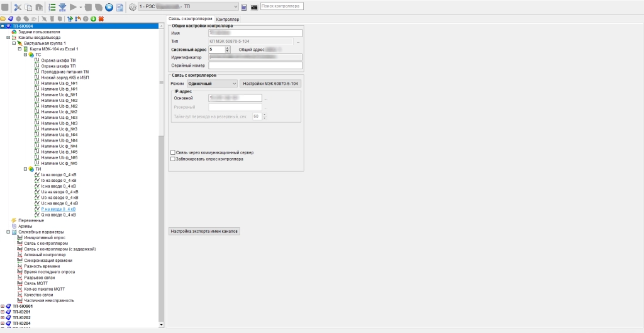644x333 pixels.
Task: Open the small dropdown arrow next to Play
Action: pos(80,7)
